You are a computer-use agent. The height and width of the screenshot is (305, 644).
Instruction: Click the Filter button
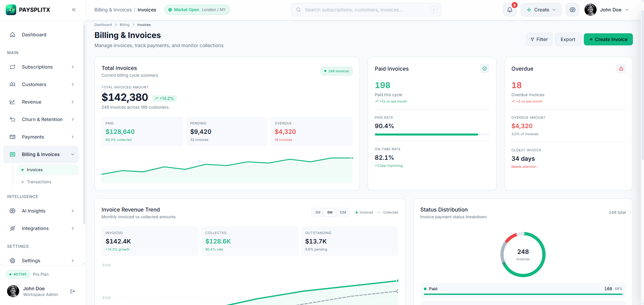pos(539,39)
